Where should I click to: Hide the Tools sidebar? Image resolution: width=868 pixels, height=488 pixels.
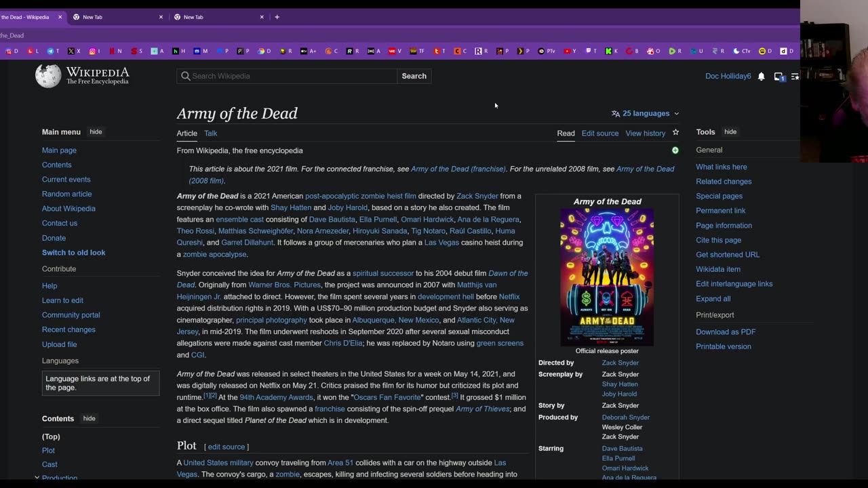click(730, 132)
